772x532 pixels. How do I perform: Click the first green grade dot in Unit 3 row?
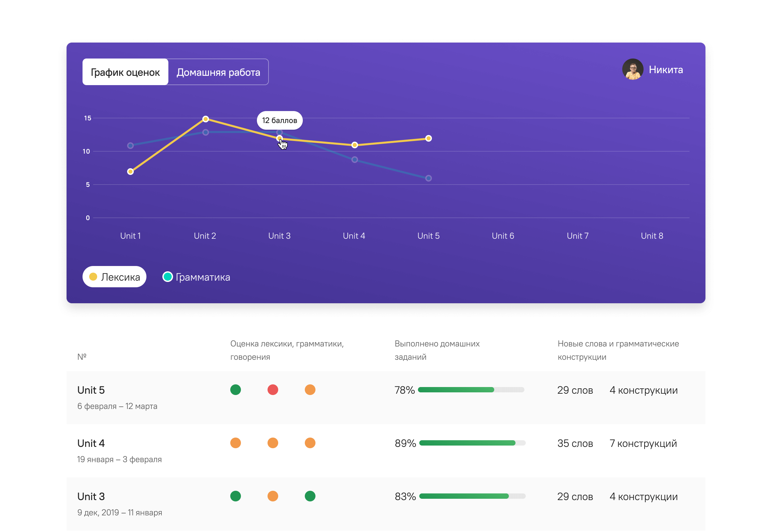pos(235,496)
